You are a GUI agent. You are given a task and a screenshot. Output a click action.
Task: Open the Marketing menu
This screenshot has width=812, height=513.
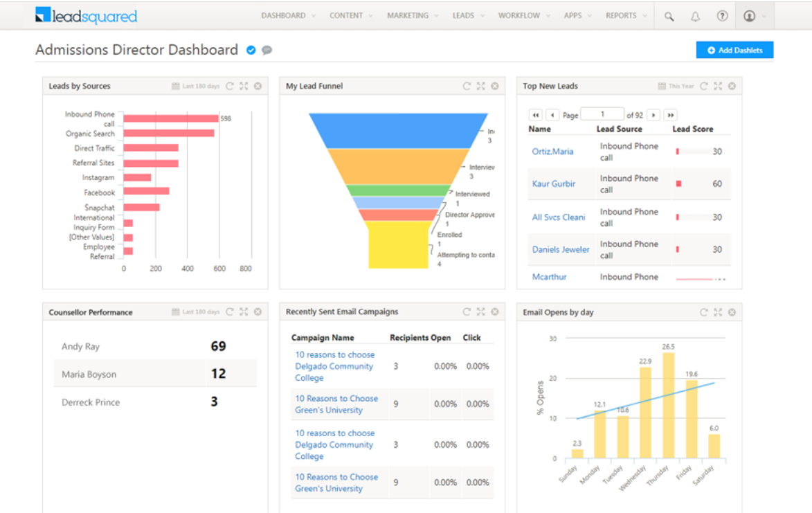(x=408, y=15)
